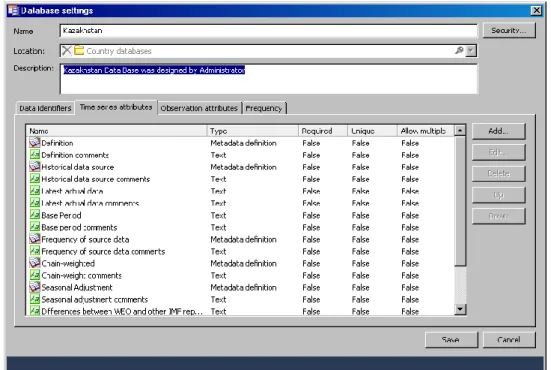Click the Delete button

(499, 174)
